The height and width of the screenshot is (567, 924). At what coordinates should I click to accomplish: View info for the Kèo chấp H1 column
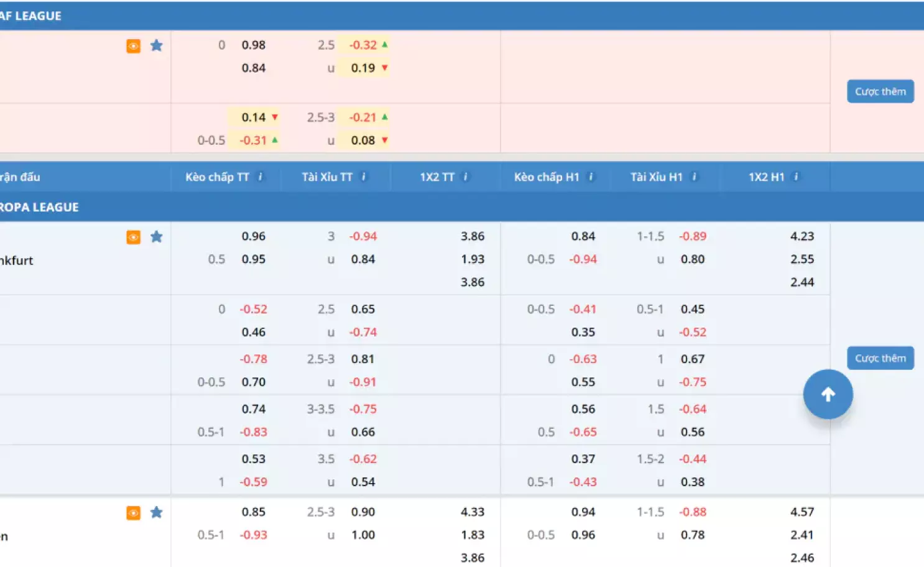click(591, 176)
